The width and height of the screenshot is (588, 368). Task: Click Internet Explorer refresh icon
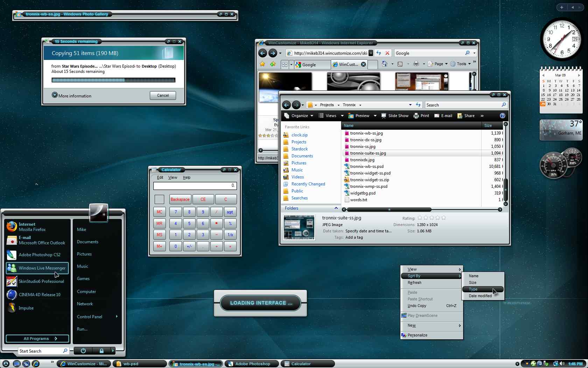click(379, 53)
